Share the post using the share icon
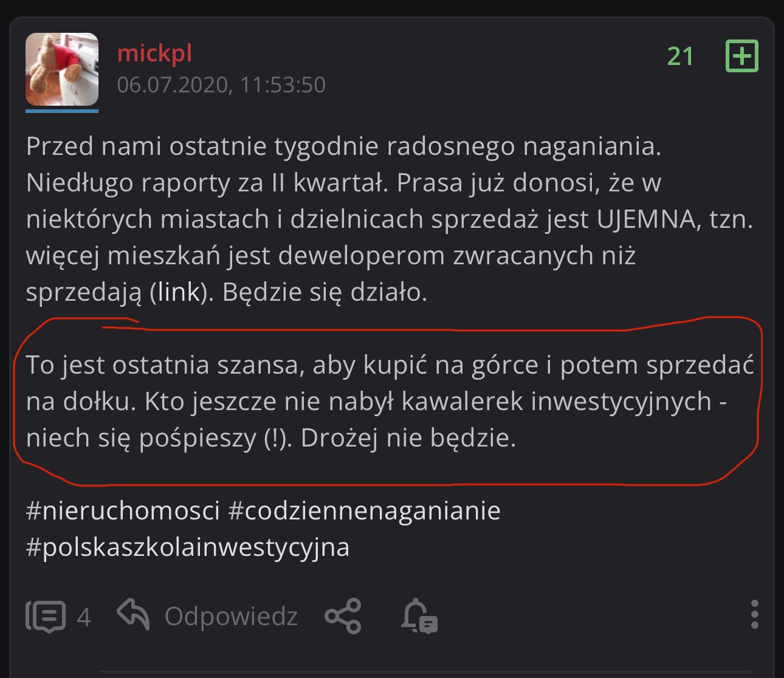 343,616
